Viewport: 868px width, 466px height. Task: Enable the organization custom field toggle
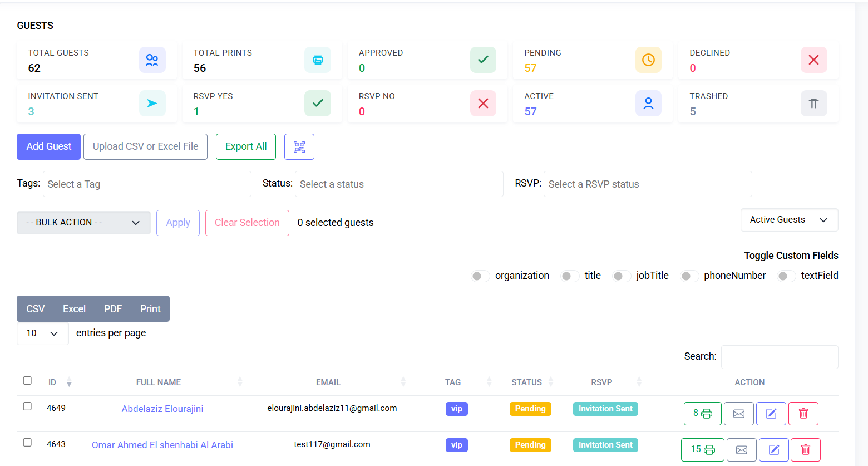point(480,276)
